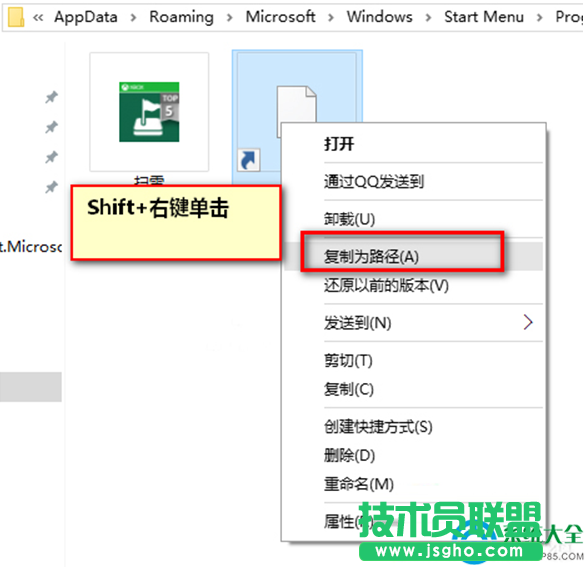Expand the address bar history chevrons

point(38,17)
